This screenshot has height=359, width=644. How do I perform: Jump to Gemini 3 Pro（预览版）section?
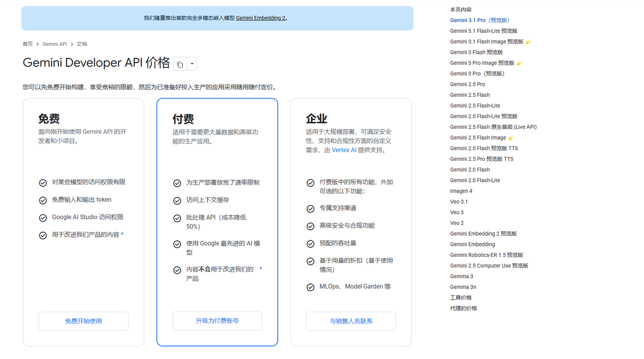tap(477, 73)
